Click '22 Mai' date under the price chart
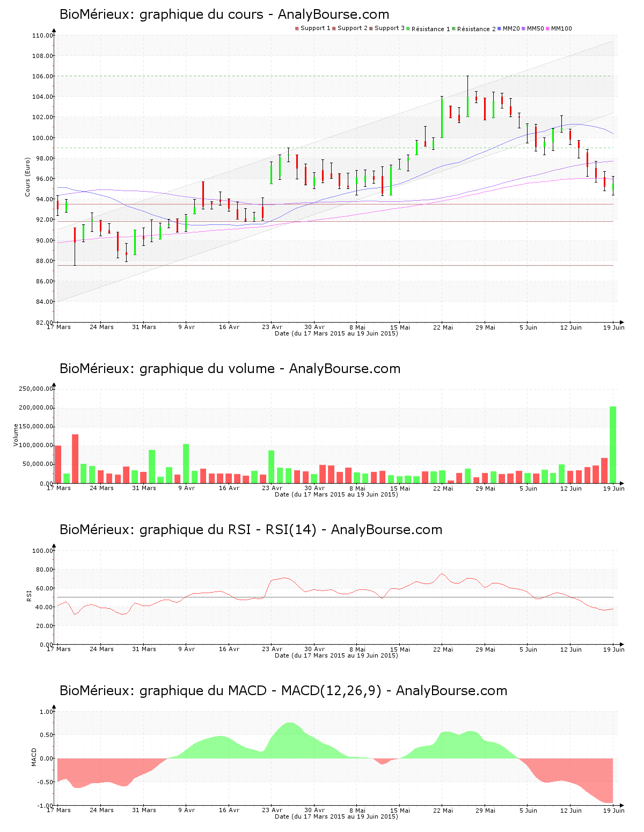The image size is (644, 832). [x=443, y=327]
